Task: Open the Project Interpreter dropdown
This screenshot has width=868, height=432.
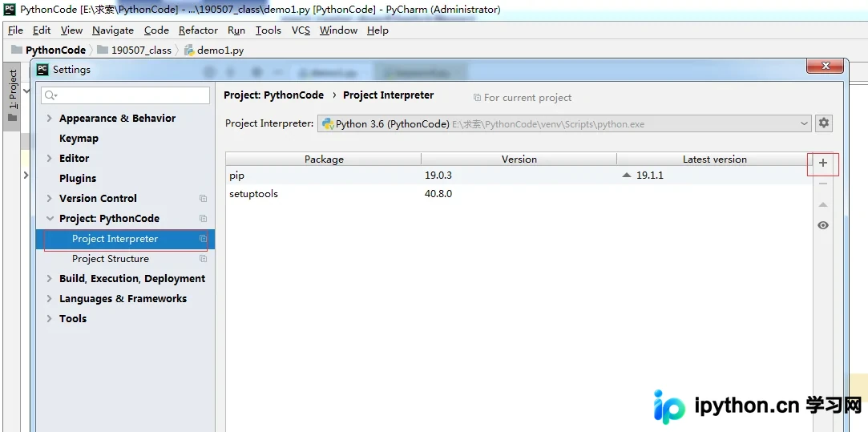Action: point(564,123)
